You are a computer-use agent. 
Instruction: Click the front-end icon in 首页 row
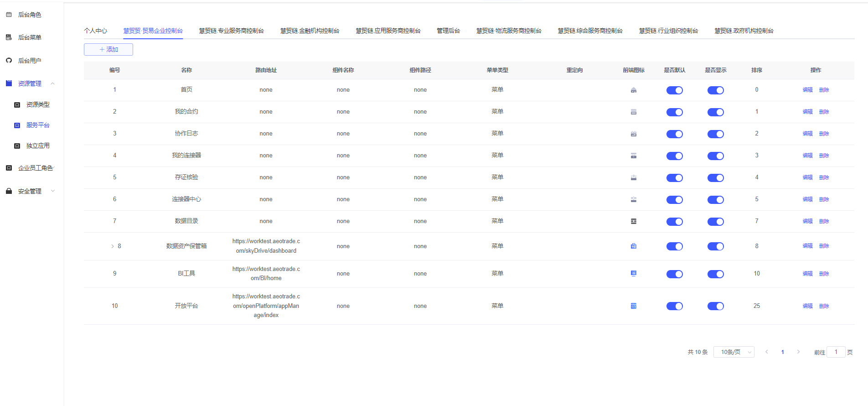coord(633,90)
